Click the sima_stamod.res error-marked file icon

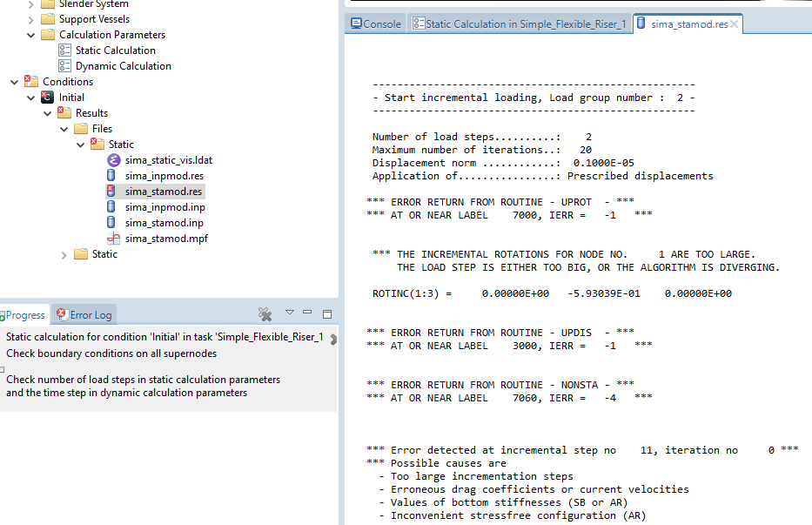tap(111, 192)
